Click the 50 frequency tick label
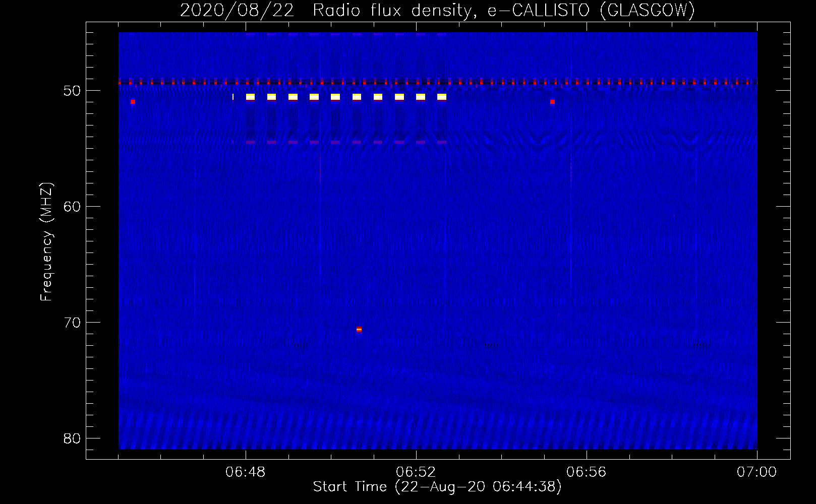The height and width of the screenshot is (504, 816). tap(72, 91)
